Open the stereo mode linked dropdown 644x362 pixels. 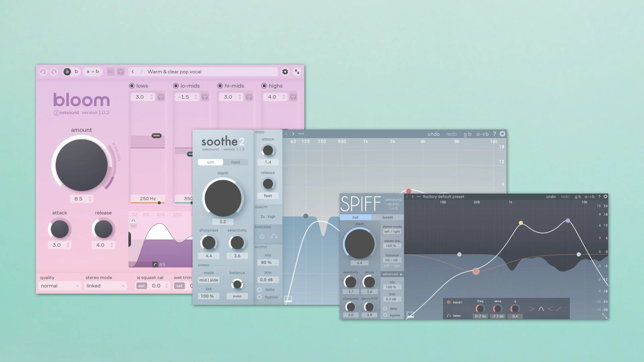coord(105,286)
